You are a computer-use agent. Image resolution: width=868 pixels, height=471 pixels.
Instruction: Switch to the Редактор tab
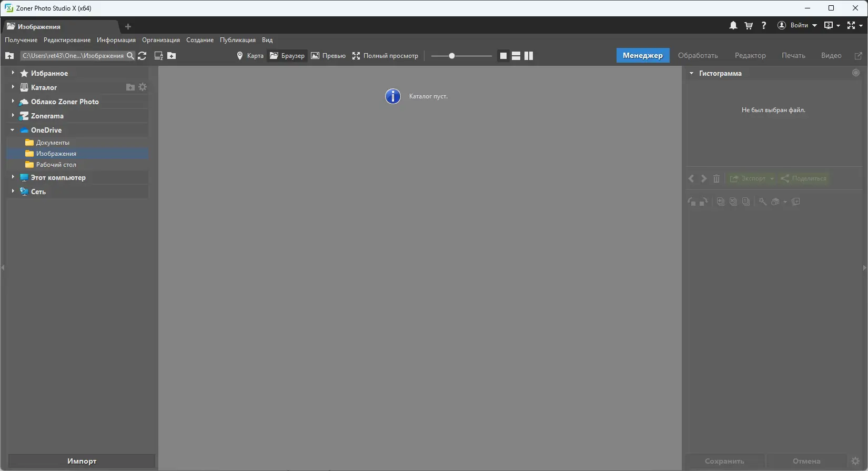750,56
